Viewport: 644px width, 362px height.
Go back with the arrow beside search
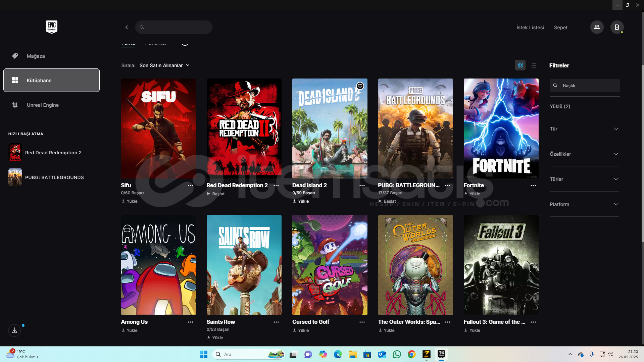click(x=127, y=27)
